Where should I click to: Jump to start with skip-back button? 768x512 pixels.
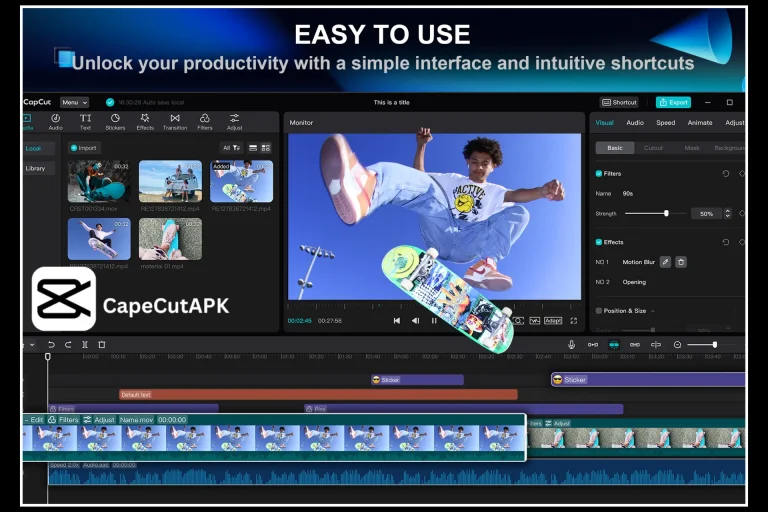coord(397,321)
